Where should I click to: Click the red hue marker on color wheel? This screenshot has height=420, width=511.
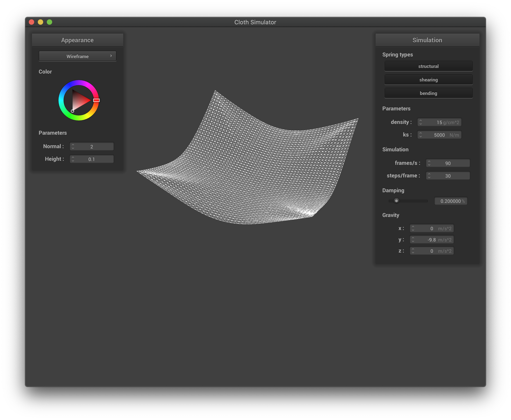tap(96, 100)
